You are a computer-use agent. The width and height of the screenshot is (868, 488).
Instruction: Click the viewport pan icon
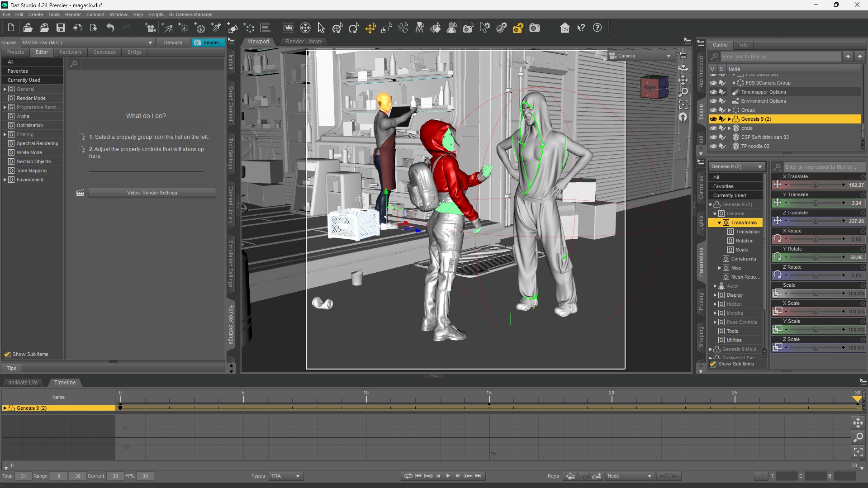point(683,80)
